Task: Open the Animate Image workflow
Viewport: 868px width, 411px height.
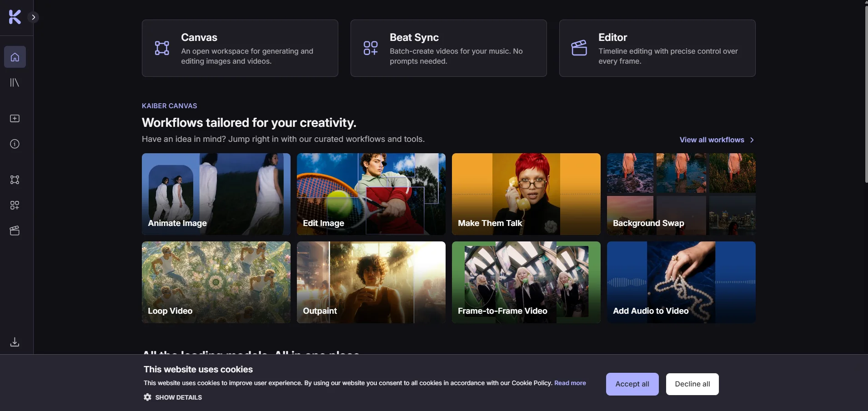Action: pyautogui.click(x=216, y=194)
